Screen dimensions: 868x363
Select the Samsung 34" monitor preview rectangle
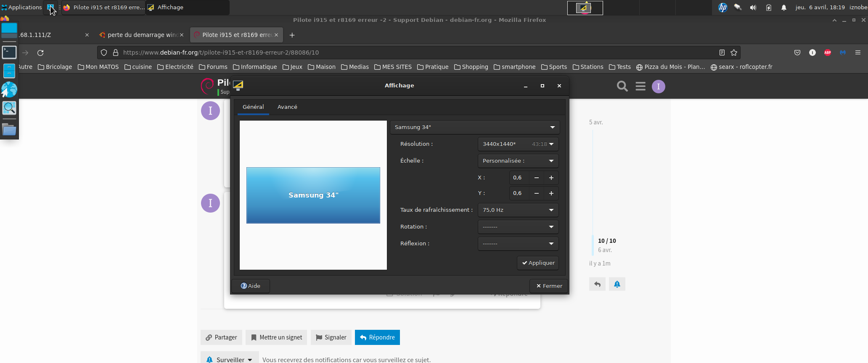coord(313,195)
